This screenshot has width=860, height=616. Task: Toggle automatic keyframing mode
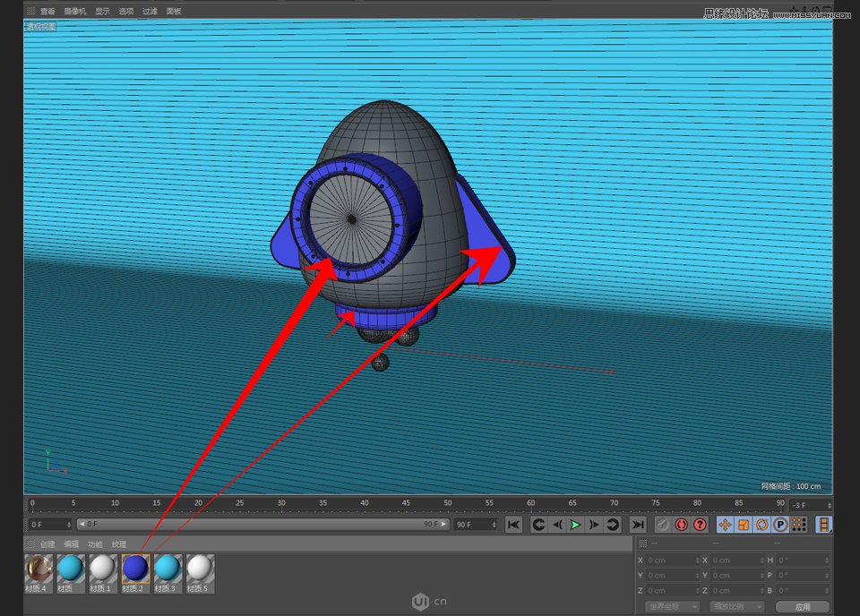point(683,526)
